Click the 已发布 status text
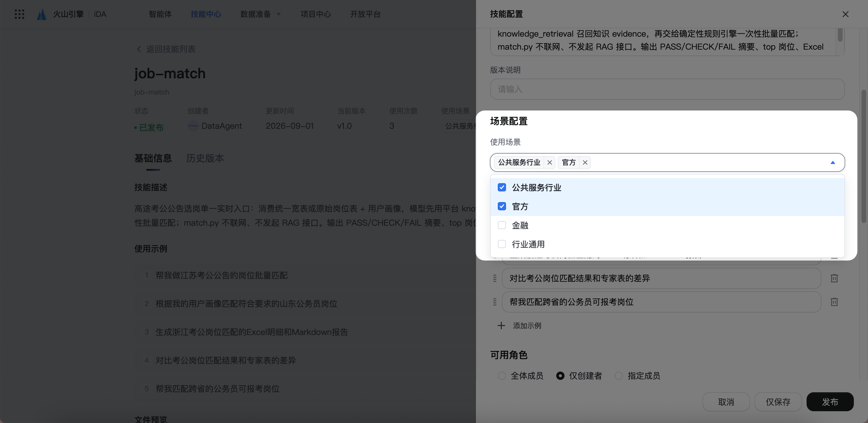This screenshot has height=423, width=868. (x=151, y=127)
